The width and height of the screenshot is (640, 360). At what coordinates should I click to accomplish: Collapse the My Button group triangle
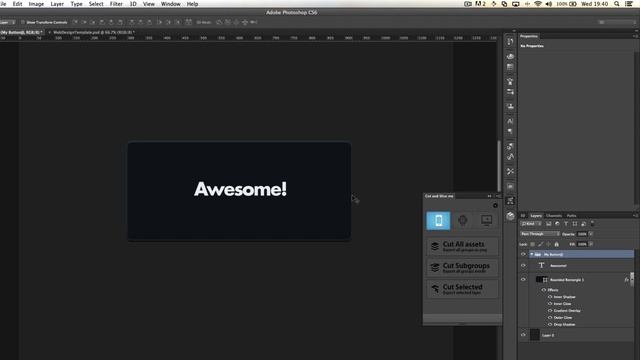click(531, 254)
